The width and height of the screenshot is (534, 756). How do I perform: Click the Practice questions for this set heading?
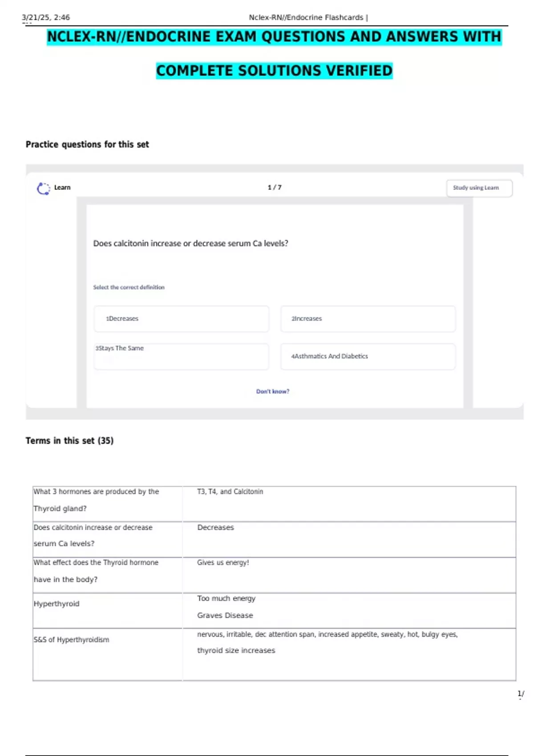coord(87,145)
